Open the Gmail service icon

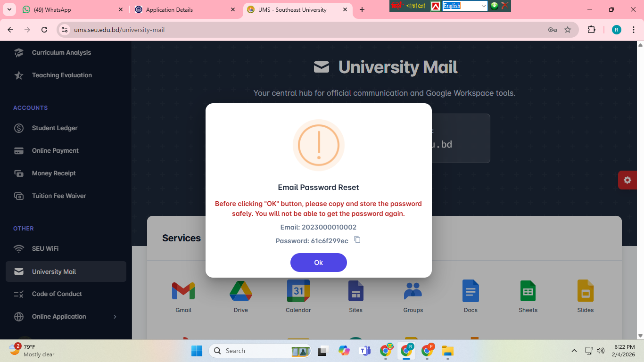coord(183,291)
